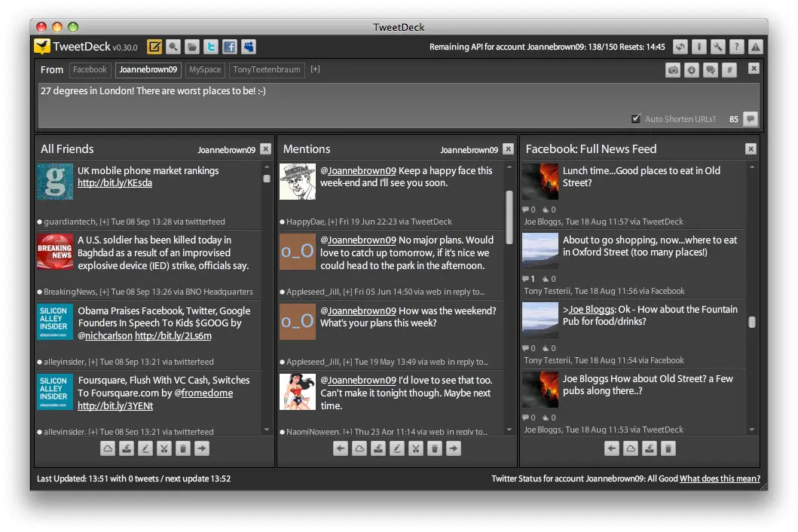Image resolution: width=798 pixels, height=532 pixels.
Task: Move Mentions column left with arrow icon
Action: [341, 448]
